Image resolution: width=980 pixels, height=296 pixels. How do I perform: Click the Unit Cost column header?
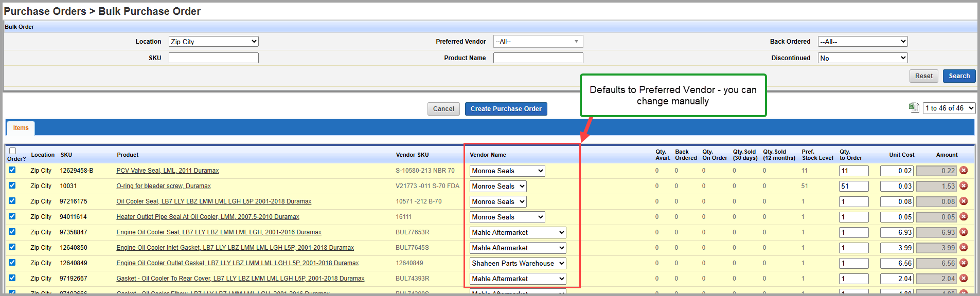(x=902, y=155)
